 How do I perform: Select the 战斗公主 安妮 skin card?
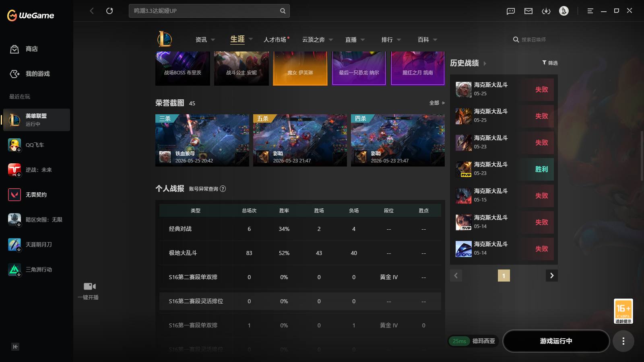(x=242, y=68)
